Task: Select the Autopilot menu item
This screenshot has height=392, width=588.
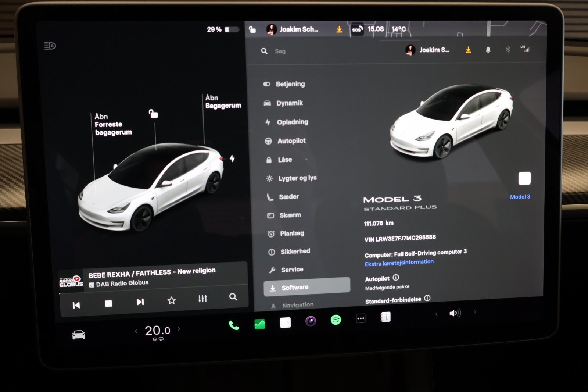Action: 291,141
